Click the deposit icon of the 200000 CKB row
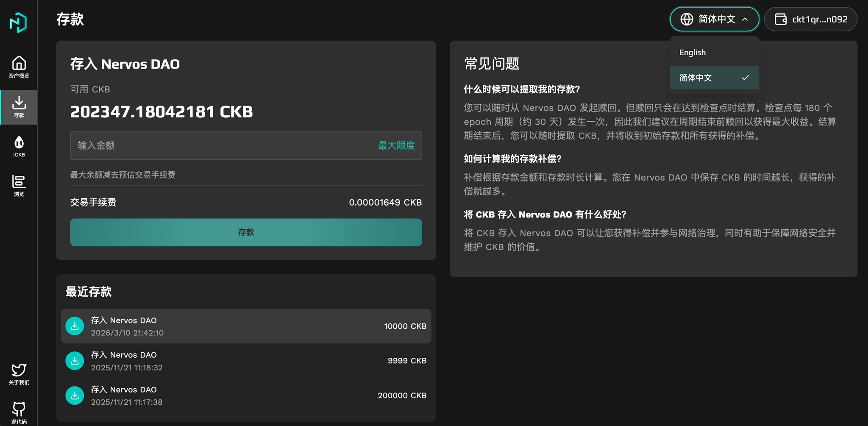The height and width of the screenshot is (426, 868). click(75, 395)
